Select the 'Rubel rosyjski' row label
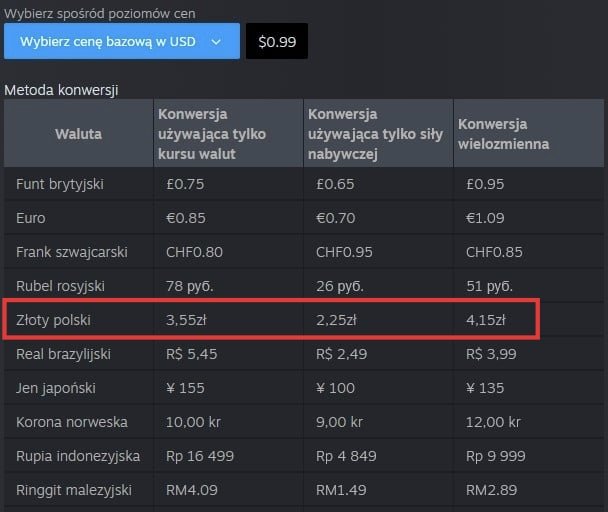This screenshot has height=512, width=608. 60,286
